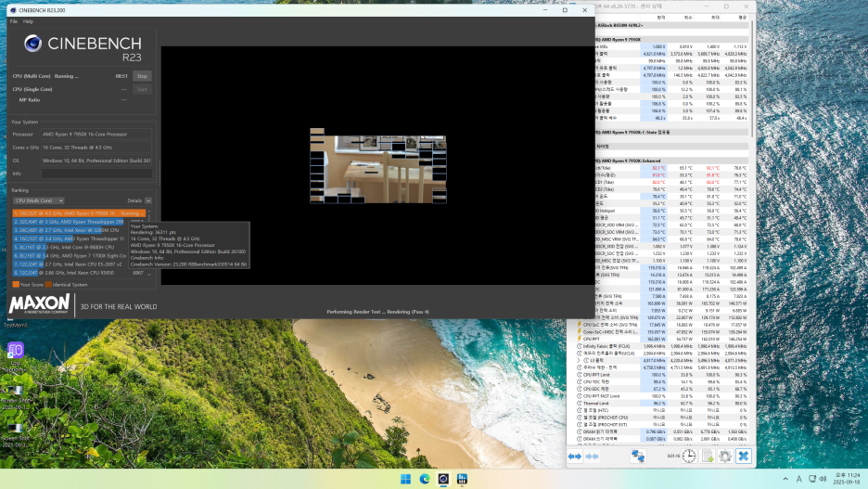Open the Windows Start menu
The height and width of the screenshot is (489, 868).
point(406,479)
